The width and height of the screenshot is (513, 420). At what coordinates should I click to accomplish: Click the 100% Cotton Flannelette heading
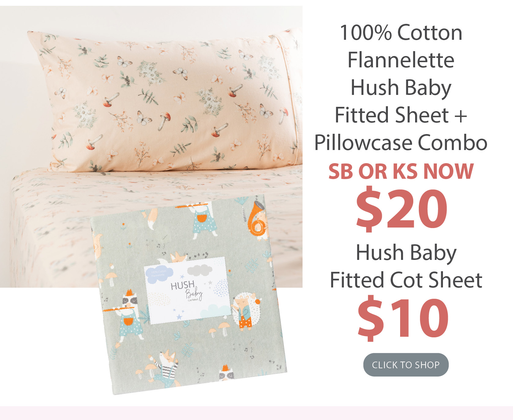click(401, 46)
